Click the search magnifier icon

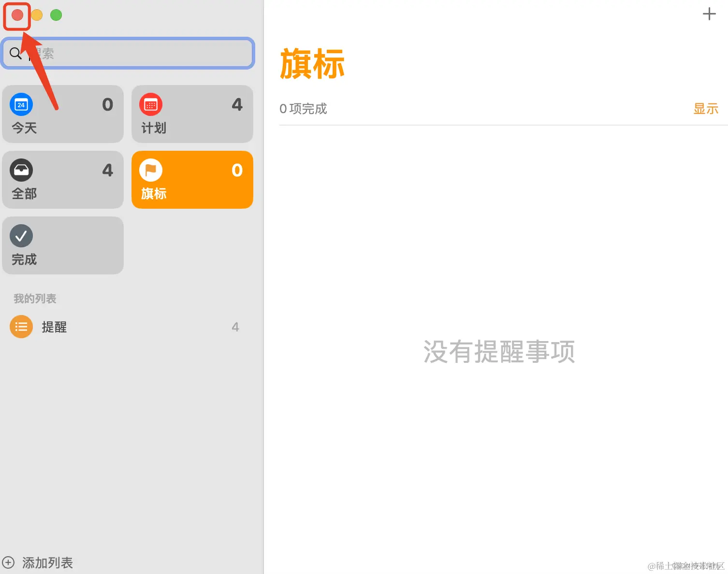15,53
